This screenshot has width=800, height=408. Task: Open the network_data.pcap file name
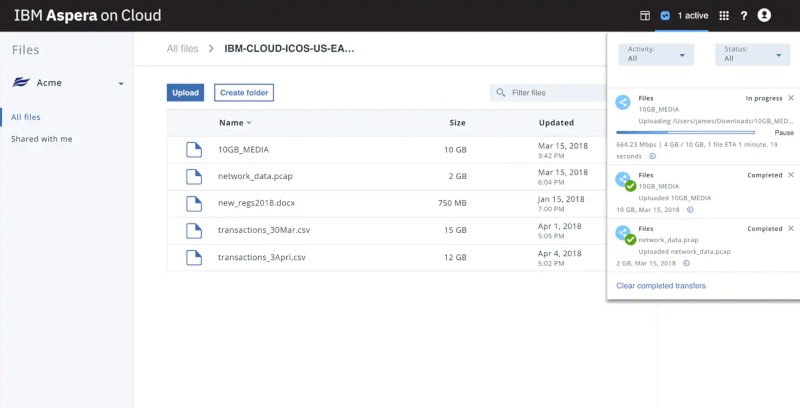[255, 176]
